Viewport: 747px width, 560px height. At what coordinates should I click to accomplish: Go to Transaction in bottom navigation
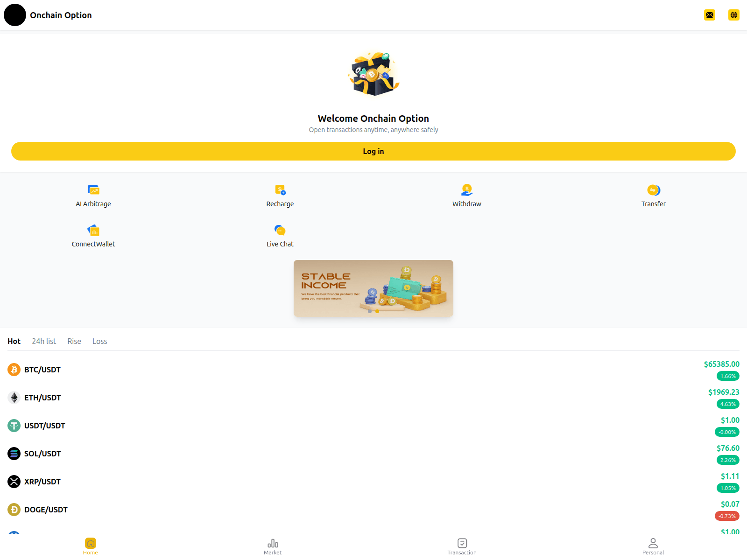tap(462, 546)
